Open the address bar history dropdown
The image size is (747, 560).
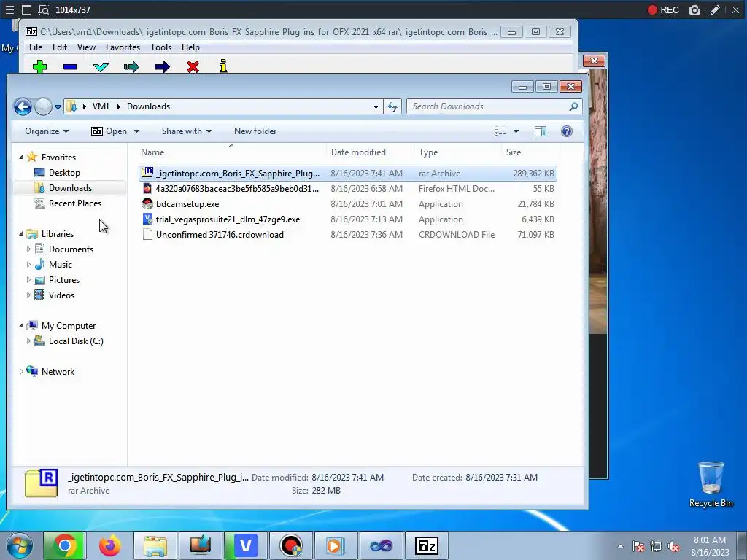376,106
